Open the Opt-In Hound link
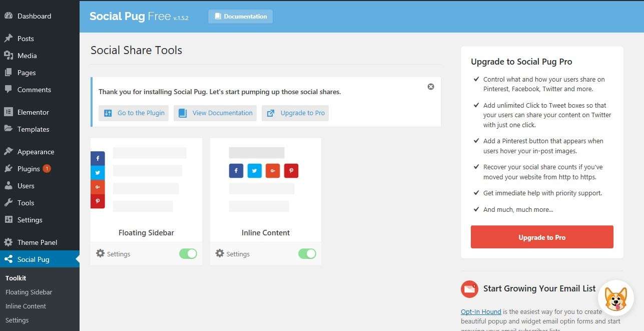The width and height of the screenshot is (644, 331). coord(480,311)
